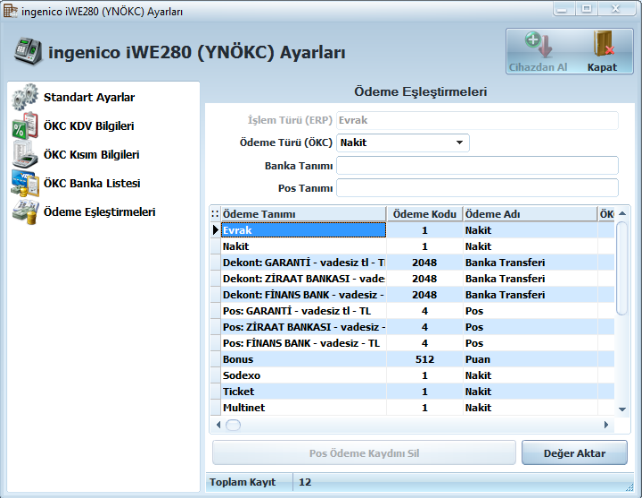The image size is (642, 498).
Task: Select the Dekont: FİNANS BANK row
Action: 303,295
